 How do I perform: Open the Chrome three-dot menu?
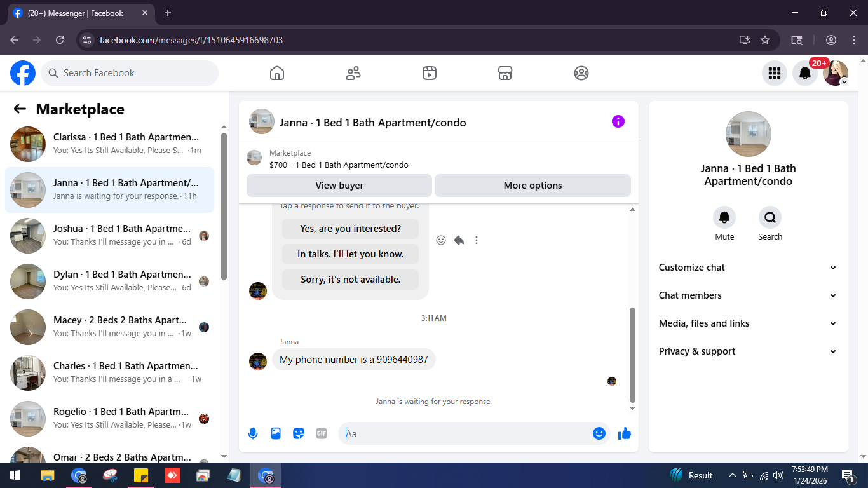pos(854,40)
